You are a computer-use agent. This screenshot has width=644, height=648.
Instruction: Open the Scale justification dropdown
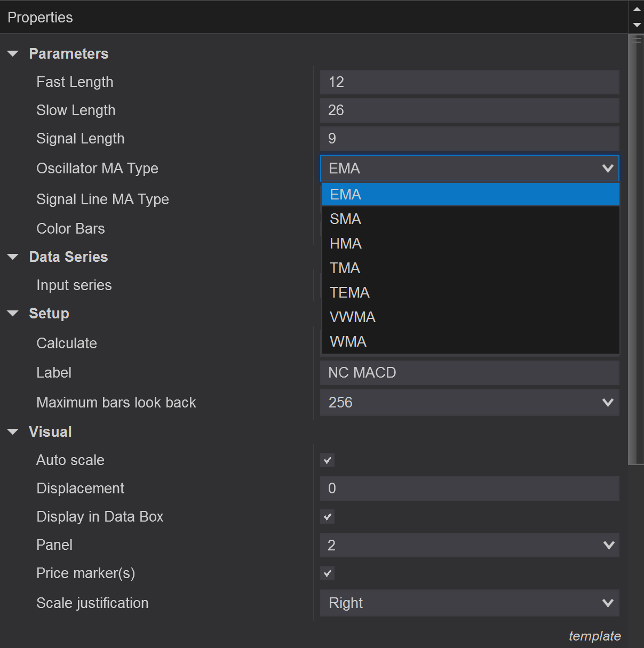click(608, 603)
